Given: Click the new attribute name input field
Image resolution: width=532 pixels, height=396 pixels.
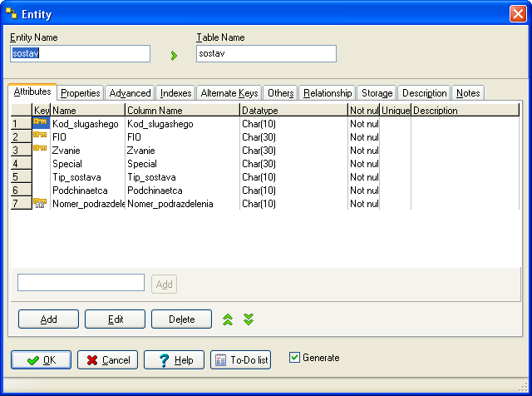Looking at the screenshot, I should tap(81, 283).
